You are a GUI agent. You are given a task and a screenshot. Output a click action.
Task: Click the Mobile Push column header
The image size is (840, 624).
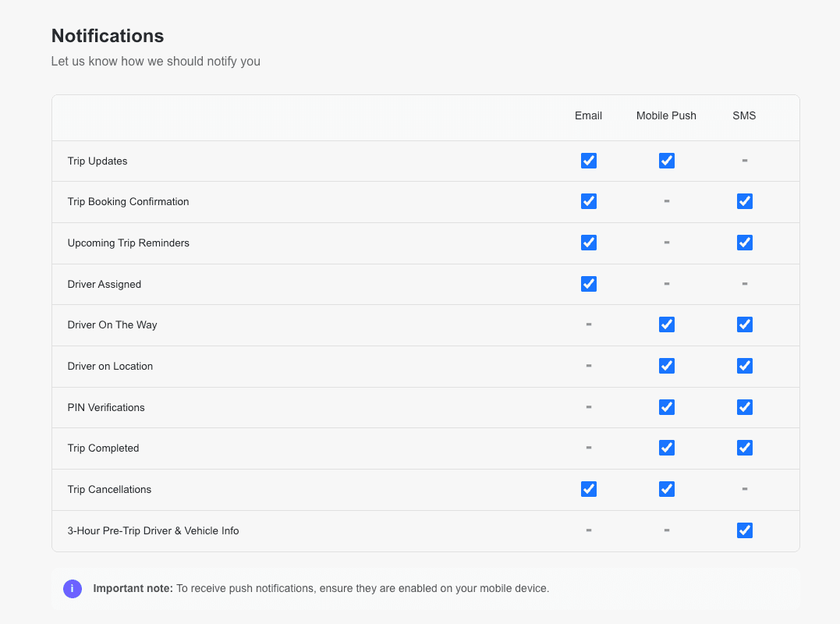(666, 115)
